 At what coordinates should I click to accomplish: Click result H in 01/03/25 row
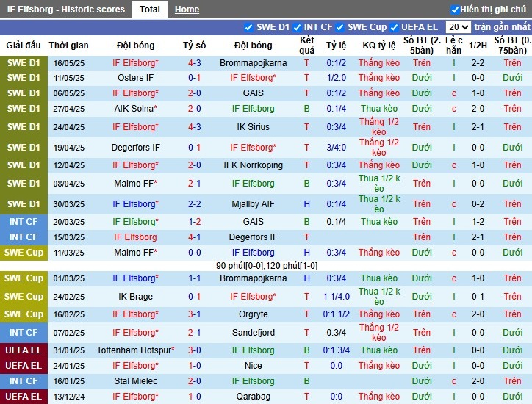306,278
